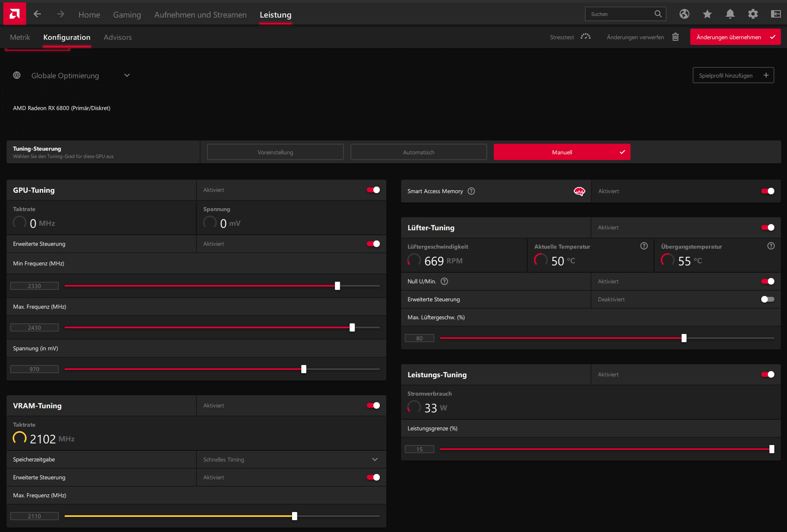Image resolution: width=787 pixels, height=532 pixels.
Task: Go back with the left arrow
Action: [37, 14]
